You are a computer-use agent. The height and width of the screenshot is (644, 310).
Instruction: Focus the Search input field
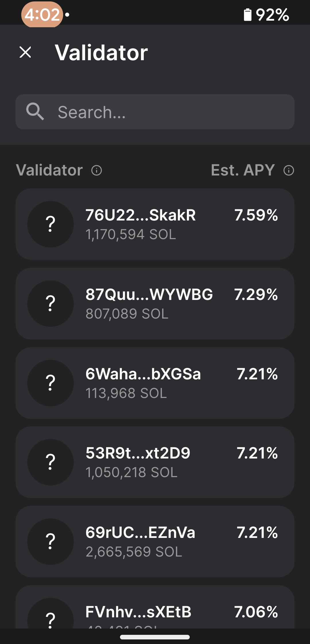click(155, 112)
